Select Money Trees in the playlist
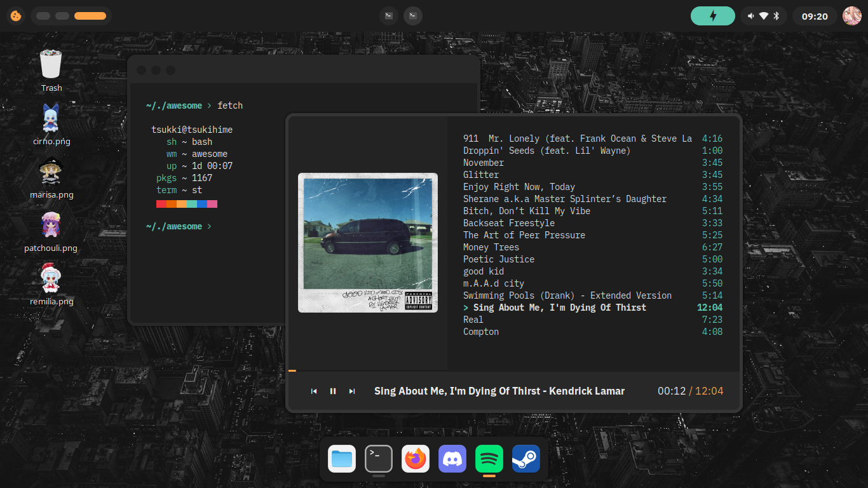 tap(491, 247)
